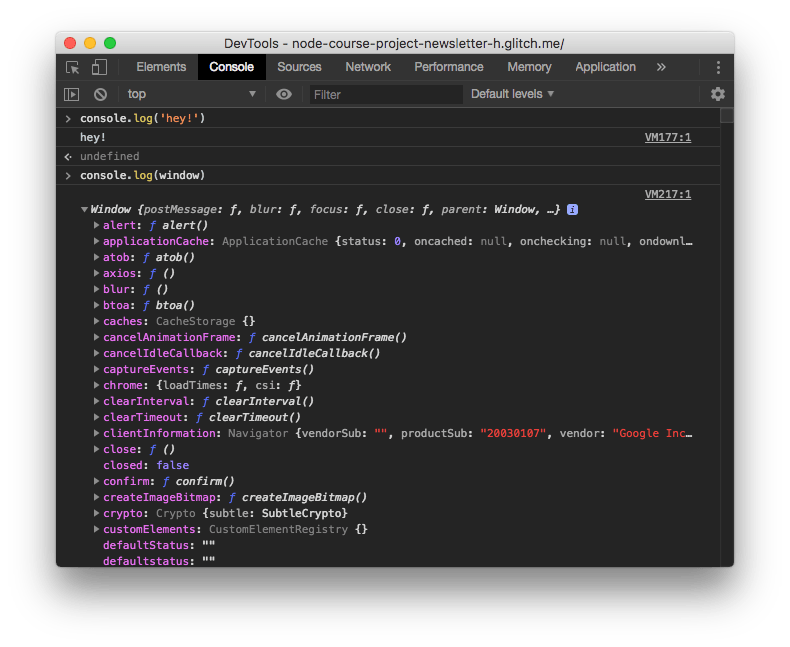The image size is (790, 647).
Task: Expand the chrome object entry
Action: click(96, 385)
